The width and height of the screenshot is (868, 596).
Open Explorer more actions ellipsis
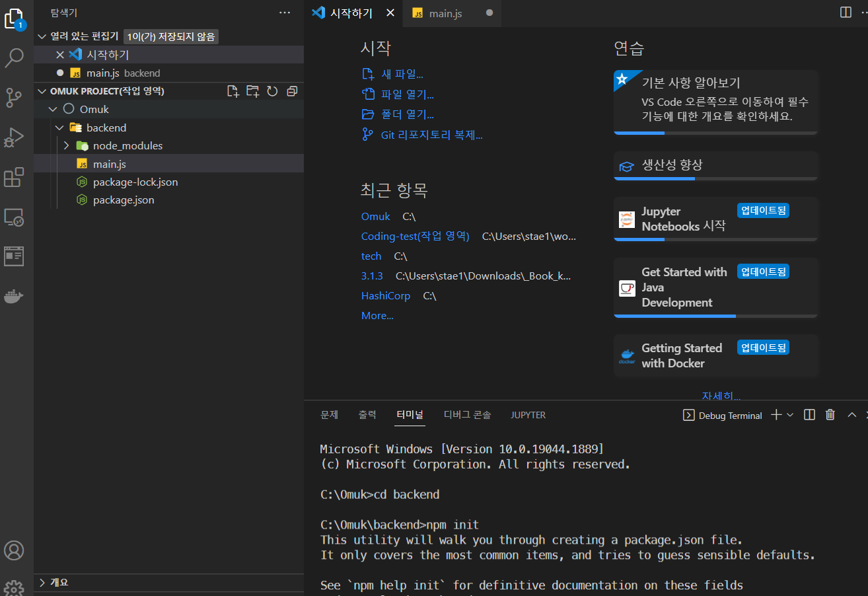point(285,13)
